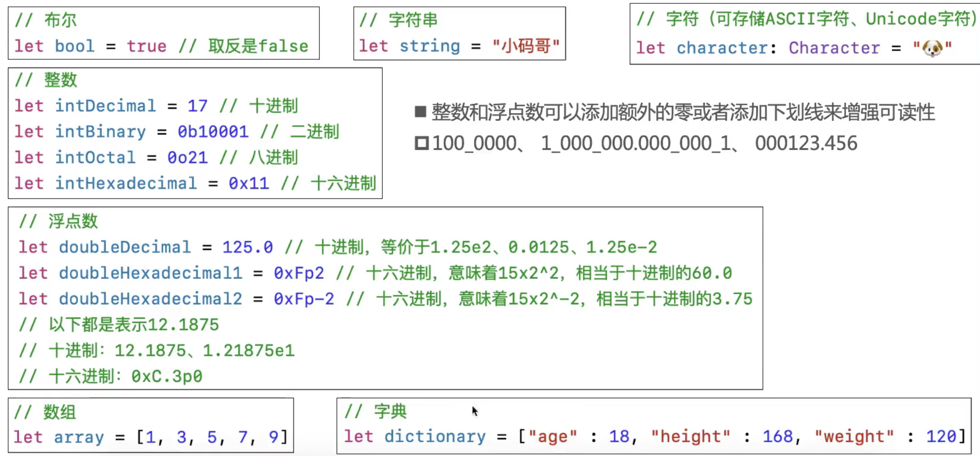The height and width of the screenshot is (456, 980).
Task: Click the identifier 'doubleDecimal'
Action: point(125,247)
